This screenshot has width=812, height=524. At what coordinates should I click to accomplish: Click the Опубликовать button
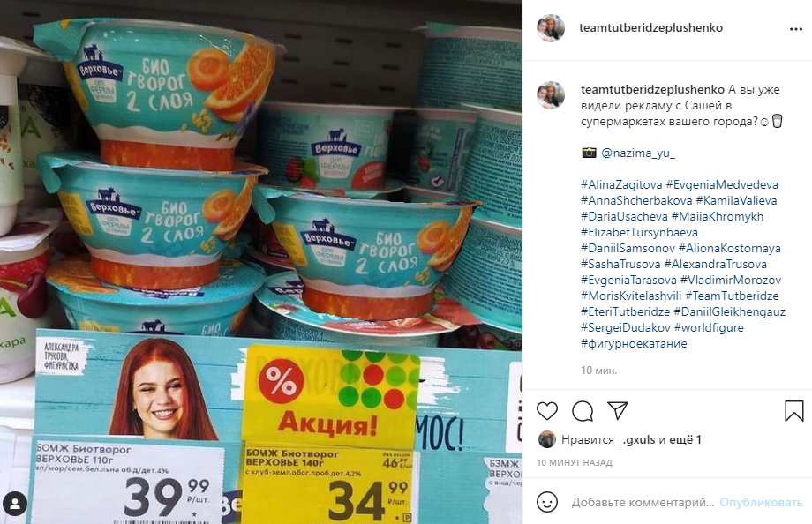761,502
